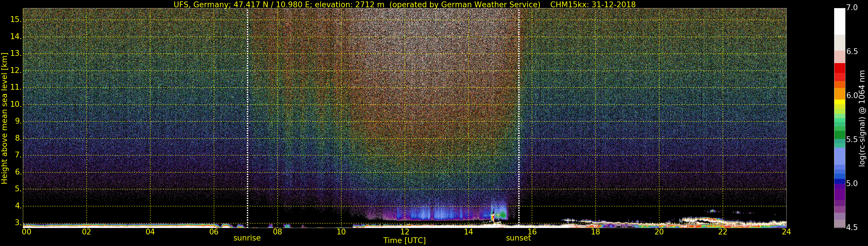Image resolution: width=868 pixels, height=246 pixels.
Task: Click the '6.' height tick label
Action: (x=18, y=172)
